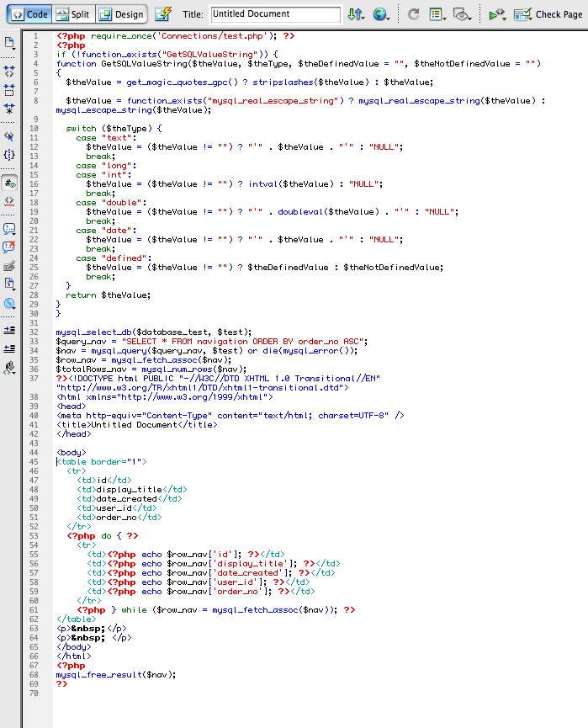Outdent the selected code
Image resolution: width=588 pixels, height=728 pixels.
click(9, 348)
